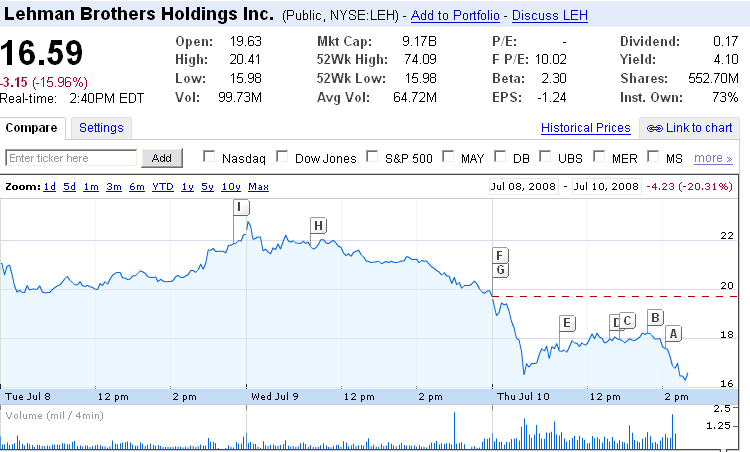Check the Dow Jones comparison box
The height and width of the screenshot is (452, 750).
point(282,157)
